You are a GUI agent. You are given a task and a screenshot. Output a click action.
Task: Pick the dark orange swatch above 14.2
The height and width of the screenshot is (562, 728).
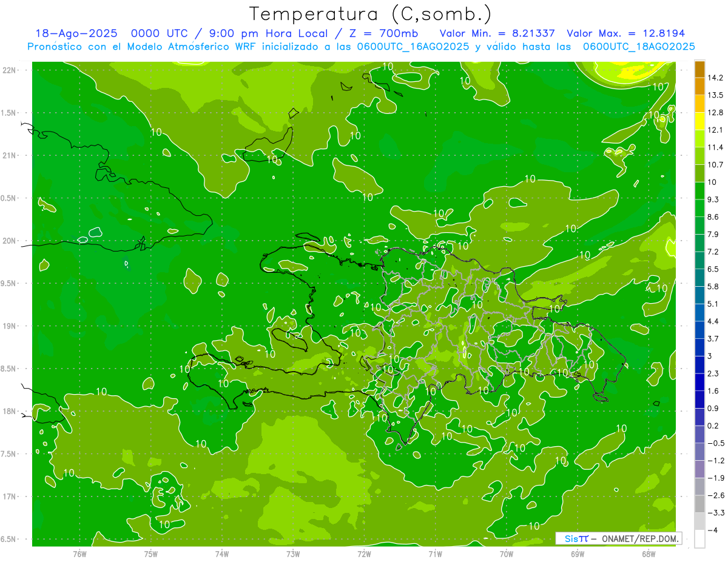[699, 69]
